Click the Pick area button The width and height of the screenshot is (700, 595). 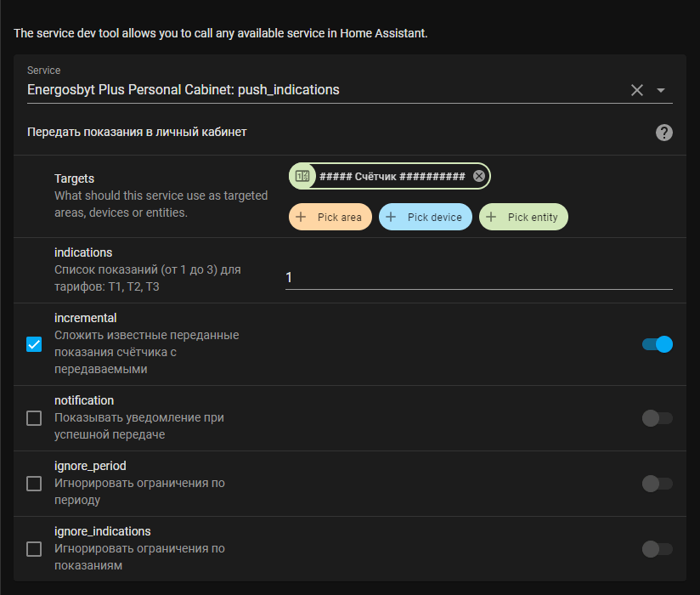click(330, 217)
